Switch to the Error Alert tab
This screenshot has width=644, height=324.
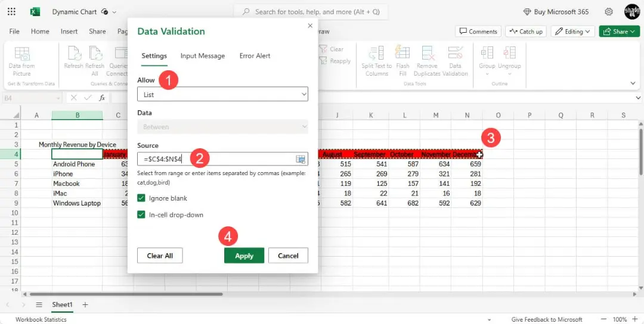coord(255,56)
